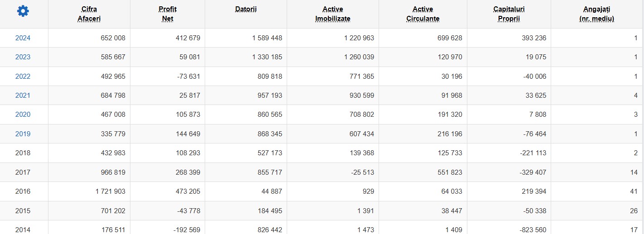Click the Active Circulante column header
Image resolution: width=644 pixels, height=234 pixels.
(x=423, y=14)
